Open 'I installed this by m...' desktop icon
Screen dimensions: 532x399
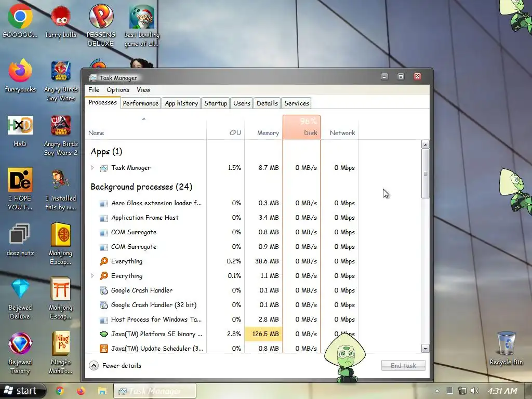(x=61, y=189)
